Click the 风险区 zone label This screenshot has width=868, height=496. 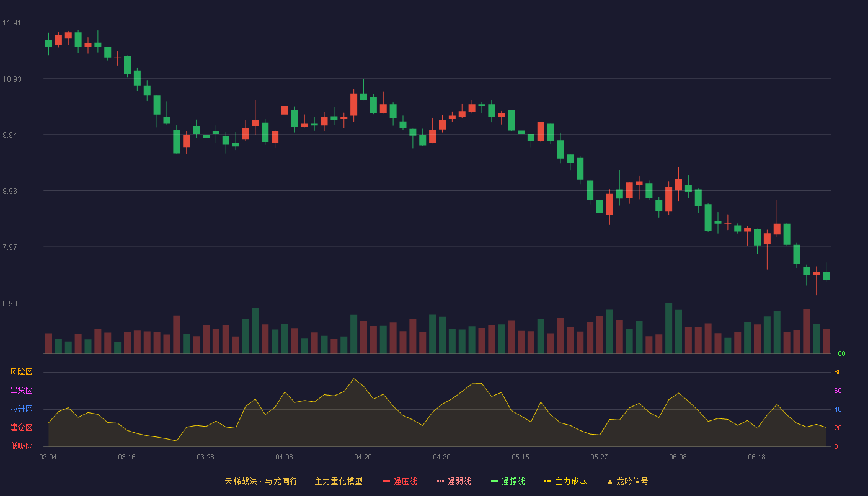pos(21,372)
